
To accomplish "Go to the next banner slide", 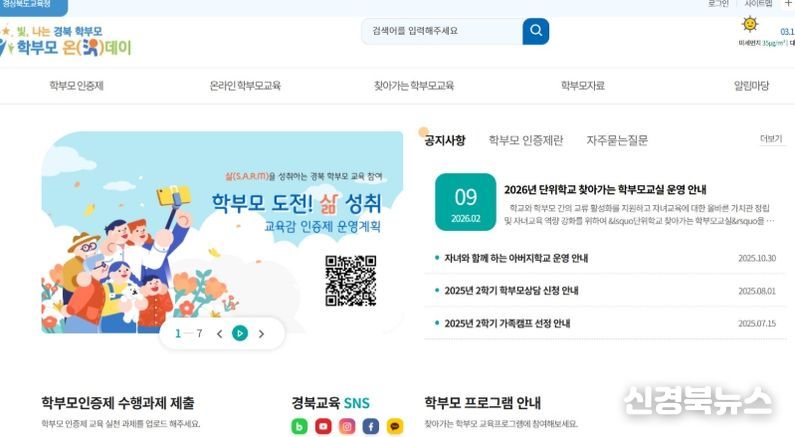I will click(261, 334).
